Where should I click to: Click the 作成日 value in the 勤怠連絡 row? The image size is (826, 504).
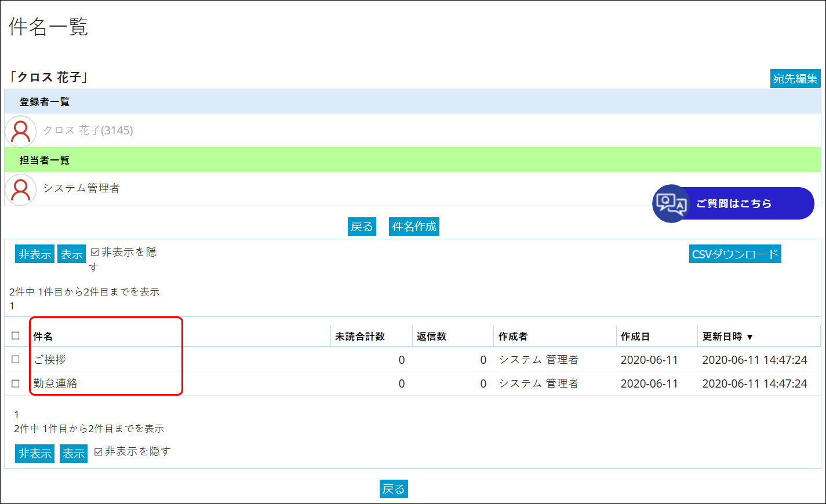click(x=649, y=384)
